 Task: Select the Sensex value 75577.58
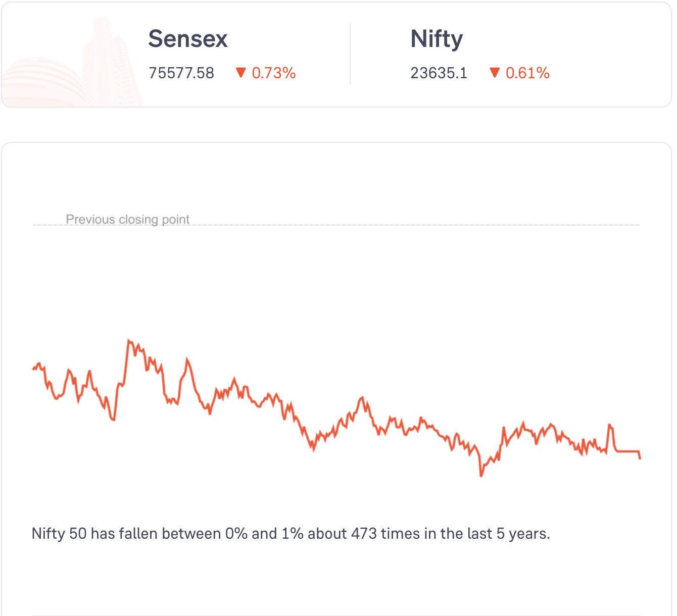point(181,73)
